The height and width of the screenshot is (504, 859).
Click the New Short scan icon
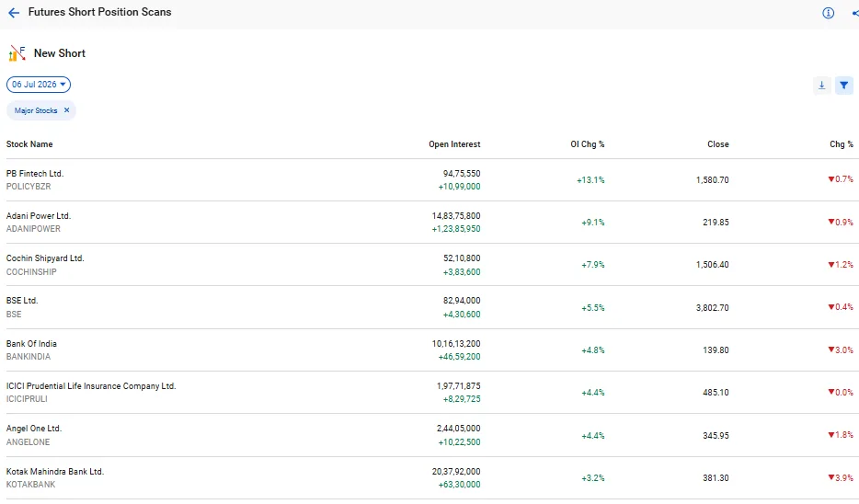tap(17, 53)
